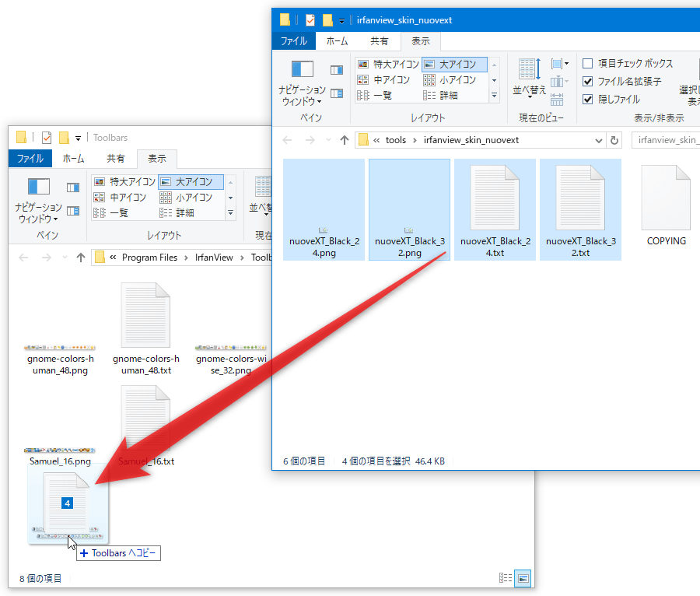
Task: Open 表示 tab in irfanview_skin_nuovext window
Action: coord(421,41)
